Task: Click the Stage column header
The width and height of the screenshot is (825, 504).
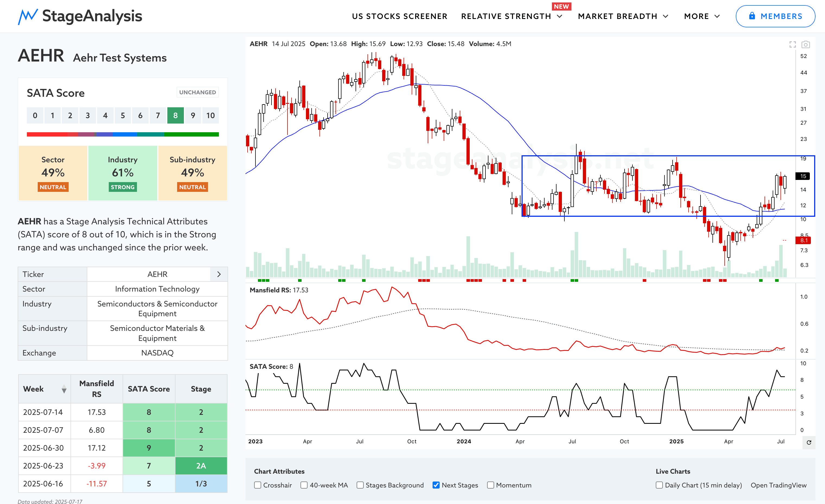Action: (x=201, y=389)
